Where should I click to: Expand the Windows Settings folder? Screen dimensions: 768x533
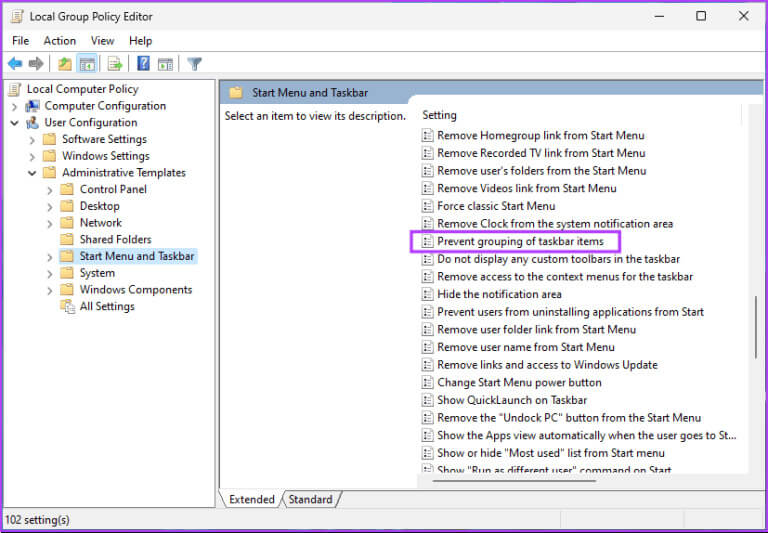point(32,156)
